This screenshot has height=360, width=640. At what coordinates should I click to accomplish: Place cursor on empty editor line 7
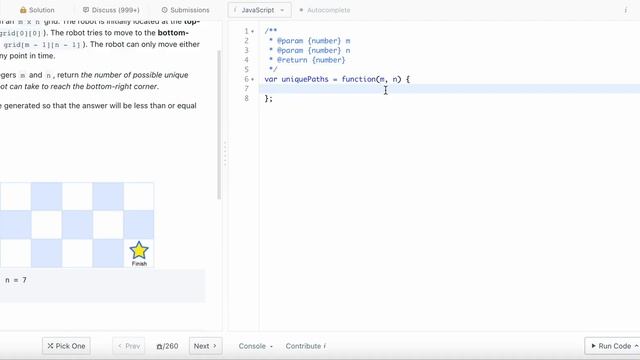pos(449,89)
